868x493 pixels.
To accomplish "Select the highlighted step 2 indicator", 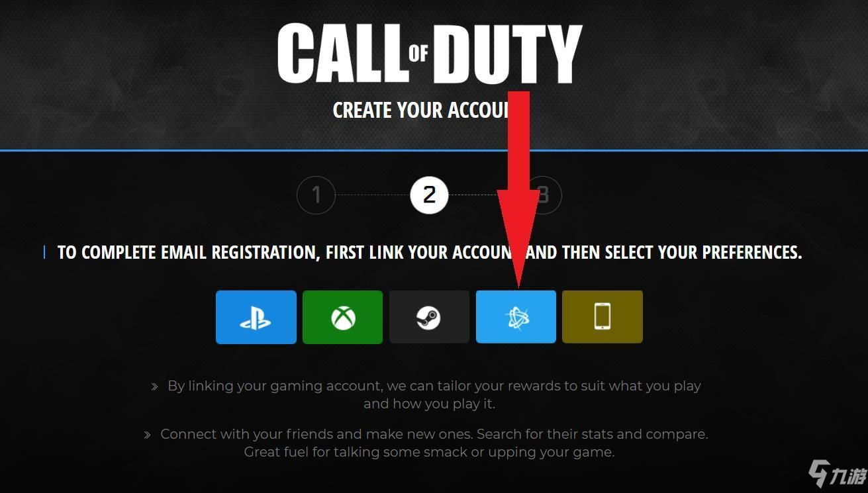I will pos(430,195).
